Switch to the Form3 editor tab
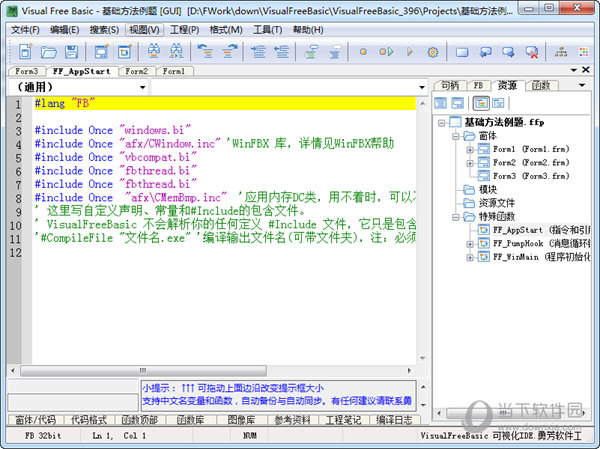Image resolution: width=600 pixels, height=449 pixels. coord(27,71)
